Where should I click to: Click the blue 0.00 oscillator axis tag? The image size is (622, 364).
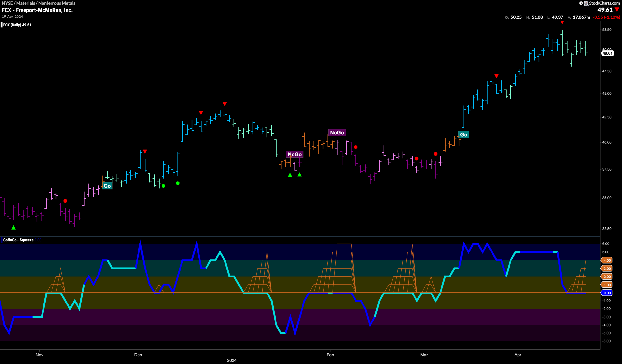(x=607, y=293)
